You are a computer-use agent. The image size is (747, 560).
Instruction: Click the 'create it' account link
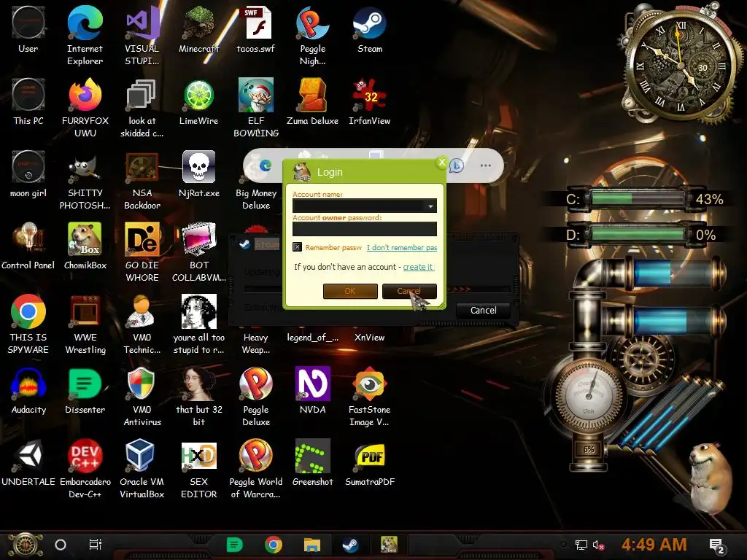pos(418,267)
